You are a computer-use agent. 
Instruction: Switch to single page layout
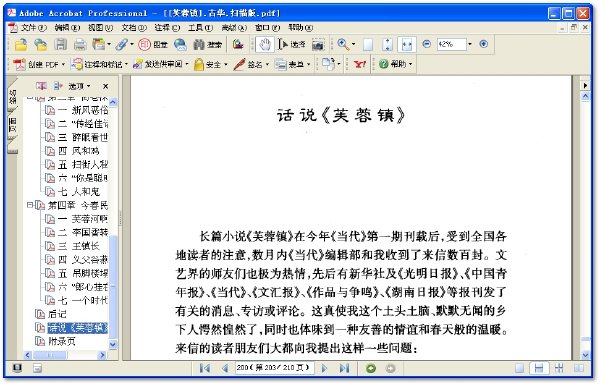click(x=520, y=369)
